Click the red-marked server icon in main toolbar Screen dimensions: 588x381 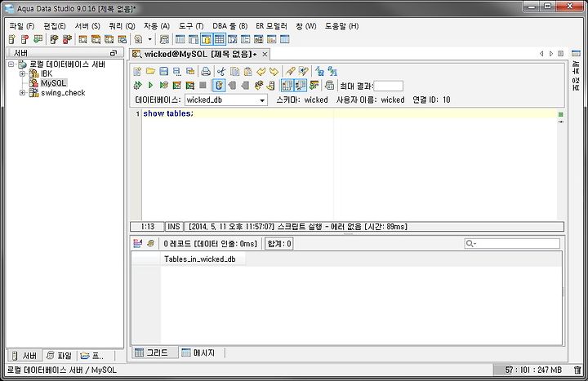point(24,39)
